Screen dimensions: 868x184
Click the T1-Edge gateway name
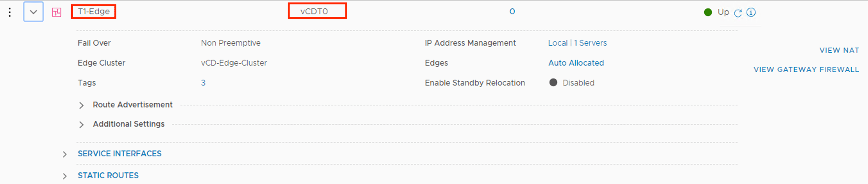click(94, 12)
